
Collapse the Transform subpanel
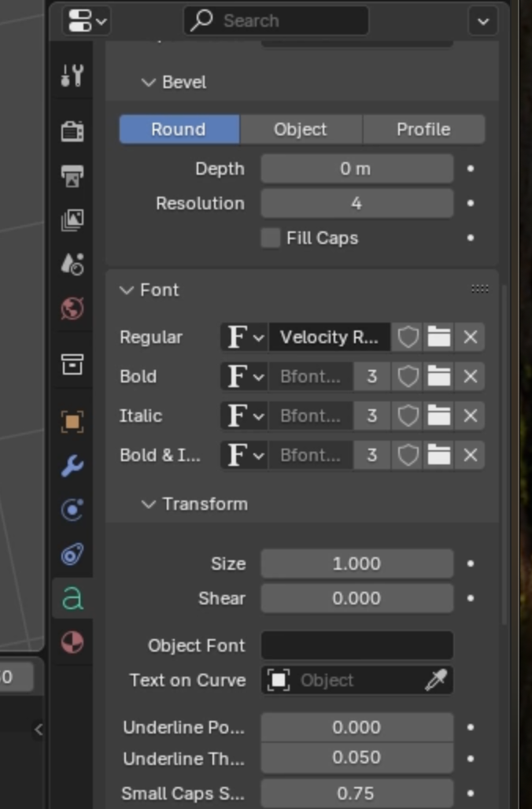coord(149,504)
